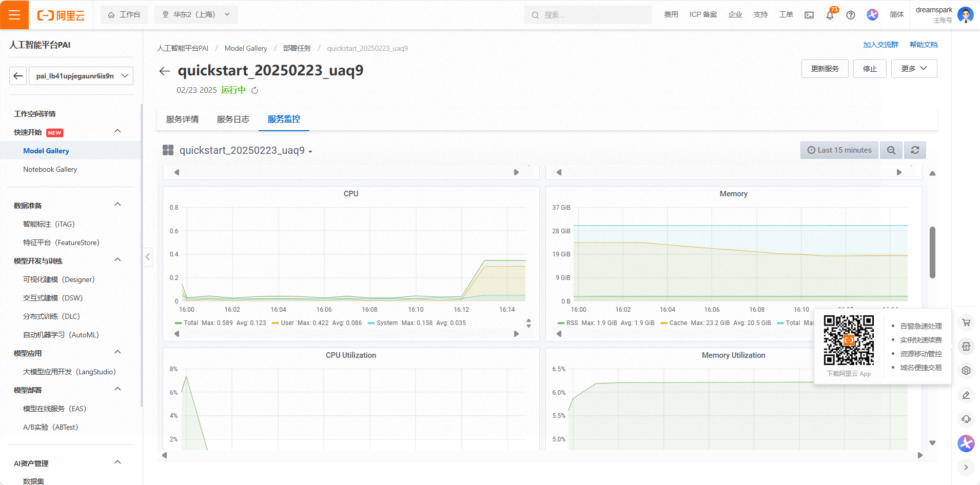Click the 停止 button
The height and width of the screenshot is (485, 980).
click(870, 69)
